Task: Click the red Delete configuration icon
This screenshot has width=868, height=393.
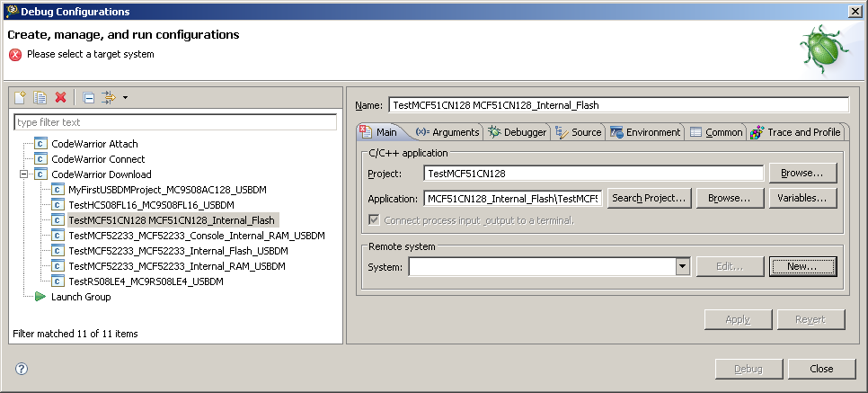Action: tap(61, 97)
